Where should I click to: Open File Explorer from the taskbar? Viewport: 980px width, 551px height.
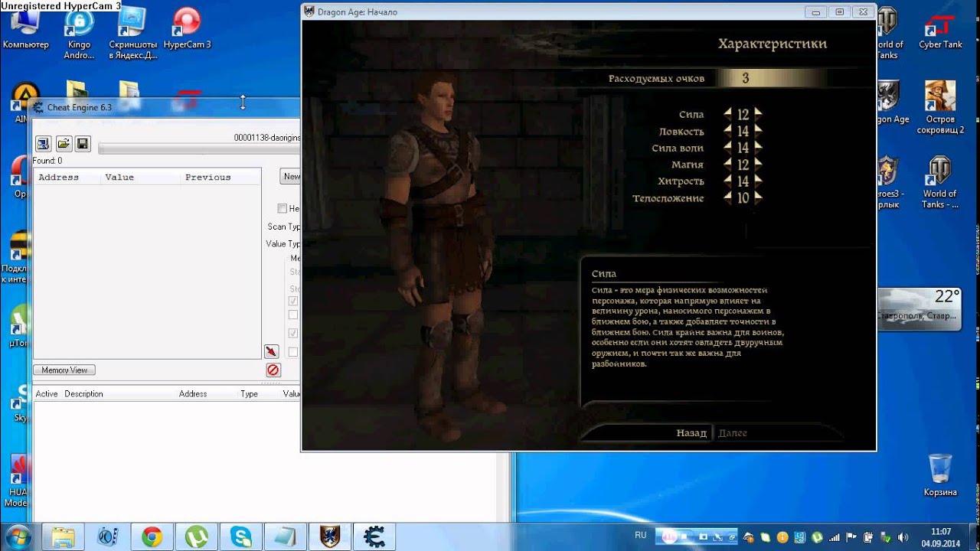(x=64, y=537)
